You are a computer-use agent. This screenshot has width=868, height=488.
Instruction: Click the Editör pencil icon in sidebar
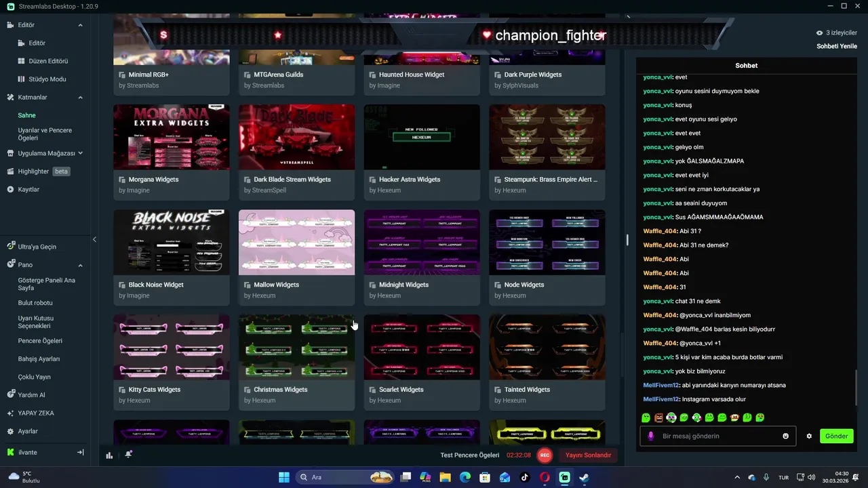coord(10,25)
